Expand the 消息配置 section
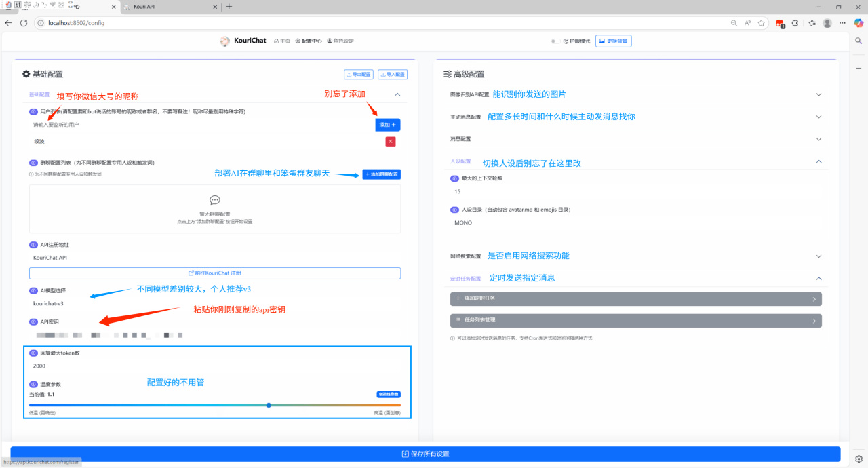This screenshot has width=868, height=468. (x=818, y=139)
